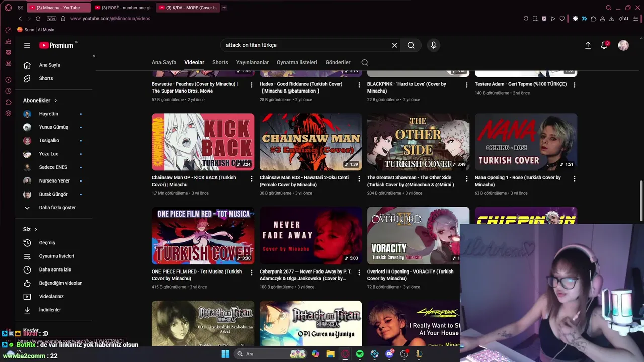
Task: Search within channel using the magnifier icon
Action: (x=365, y=63)
